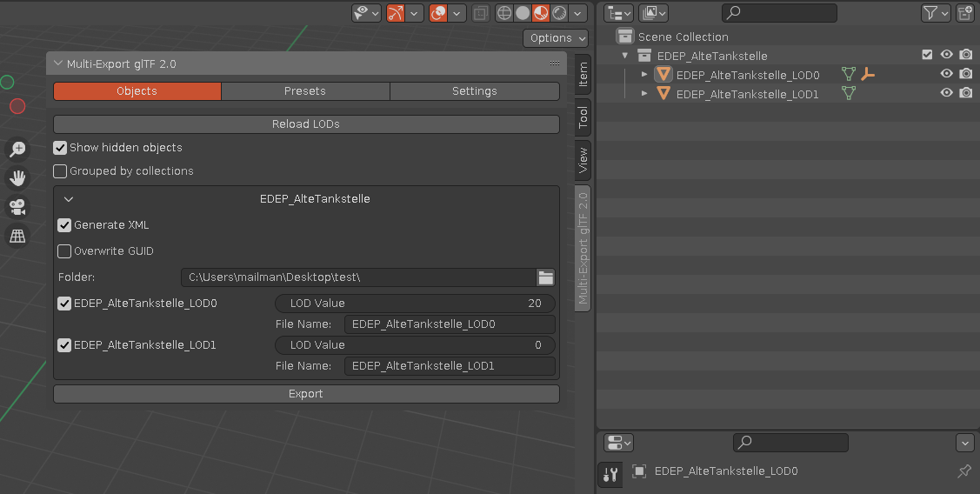The image size is (980, 494).
Task: Select solid shading mode
Action: [523, 12]
